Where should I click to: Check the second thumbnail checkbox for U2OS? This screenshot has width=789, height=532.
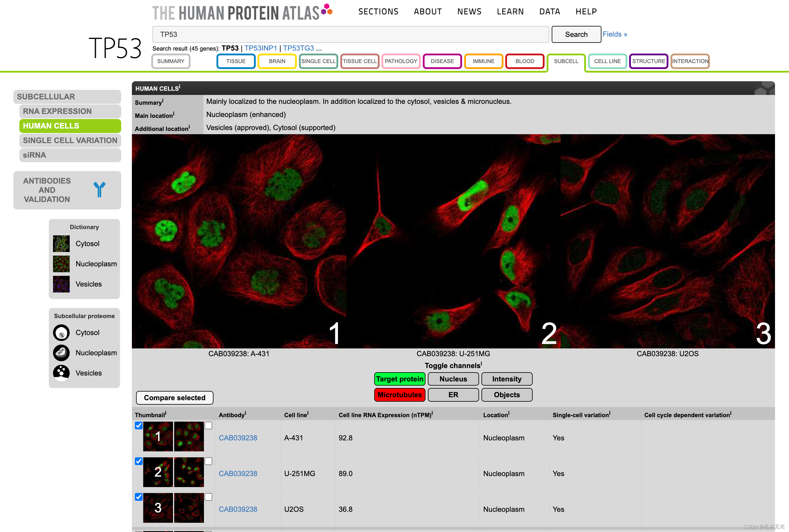point(208,497)
